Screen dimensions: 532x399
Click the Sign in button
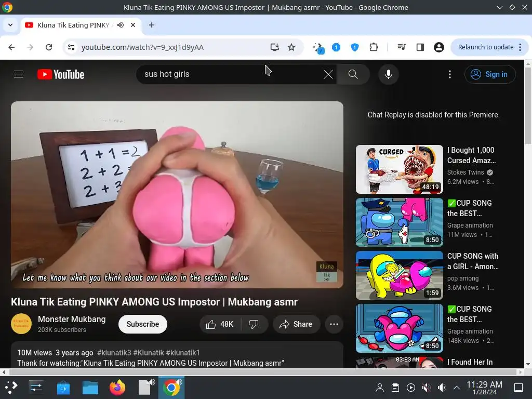coord(490,74)
